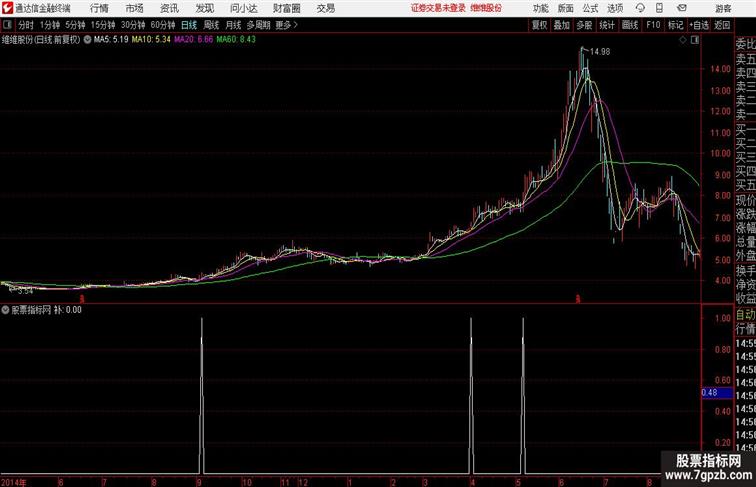Click the 多股 button

[x=584, y=25]
